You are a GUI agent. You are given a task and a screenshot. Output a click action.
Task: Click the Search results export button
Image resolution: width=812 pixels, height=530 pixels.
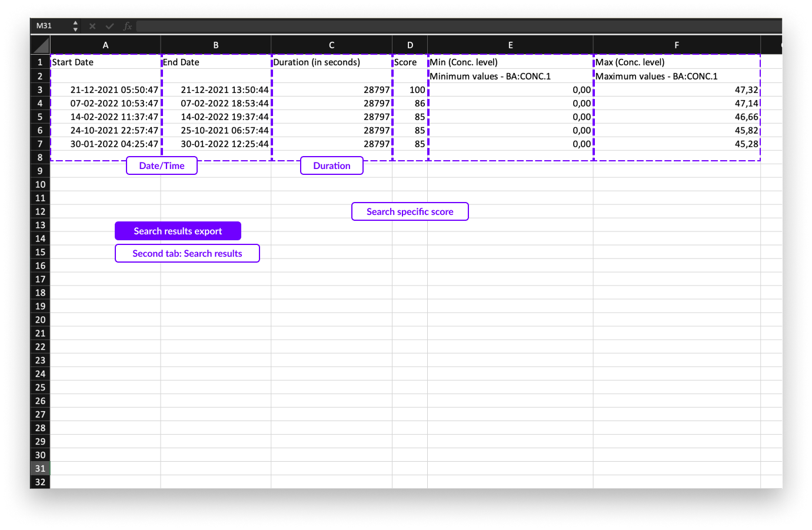[178, 231]
